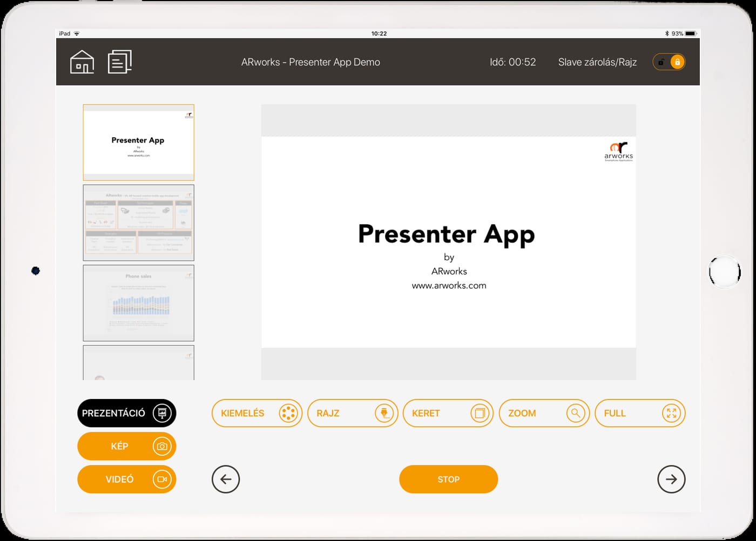Activate the ZOOM magnifier tool
This screenshot has width=756, height=541.
coord(544,413)
